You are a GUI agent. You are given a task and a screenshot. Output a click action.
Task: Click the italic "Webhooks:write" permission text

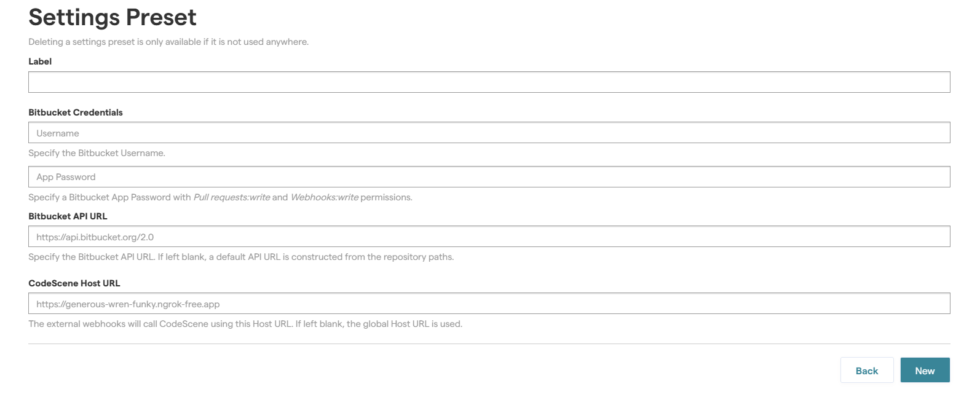point(325,197)
